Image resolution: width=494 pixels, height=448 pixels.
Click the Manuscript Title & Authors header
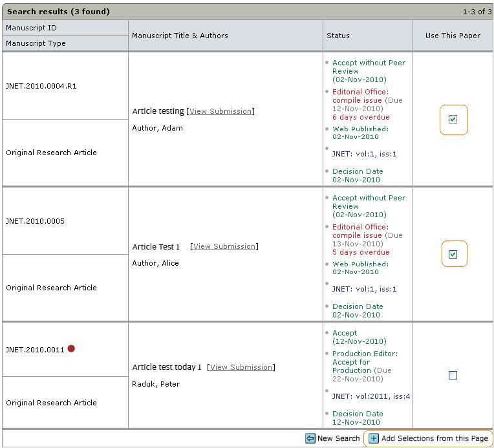(180, 36)
